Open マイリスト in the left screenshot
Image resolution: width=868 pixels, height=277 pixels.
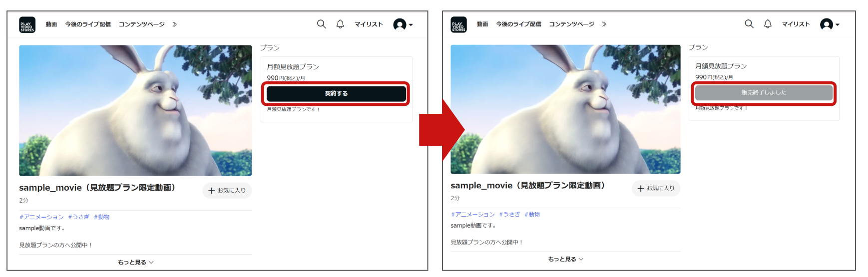pyautogui.click(x=369, y=24)
